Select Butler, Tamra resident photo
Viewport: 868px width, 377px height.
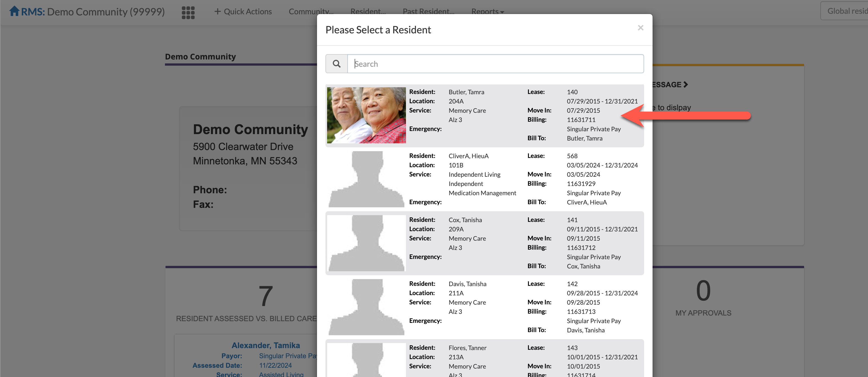point(366,115)
